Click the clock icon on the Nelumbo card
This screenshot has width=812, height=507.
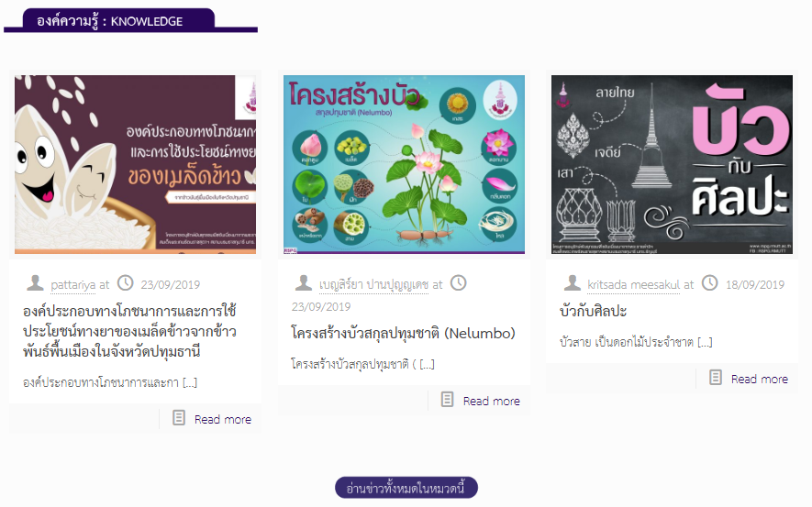pyautogui.click(x=459, y=283)
